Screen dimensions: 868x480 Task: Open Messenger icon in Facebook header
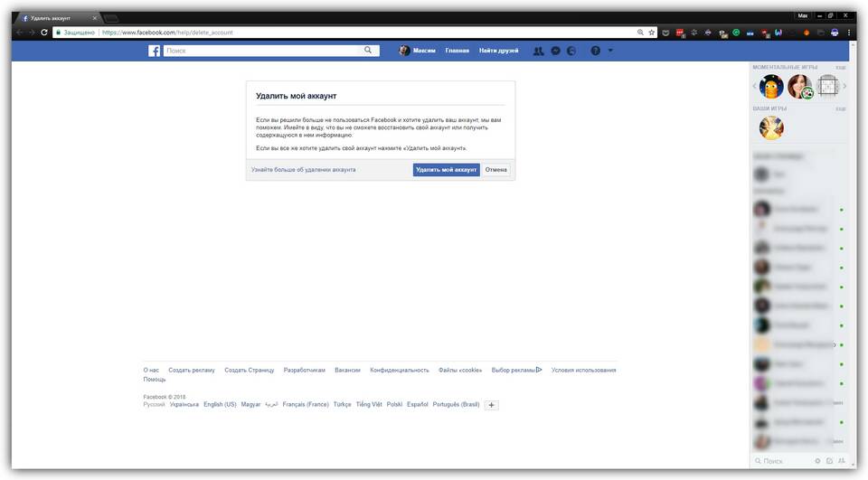click(x=556, y=51)
